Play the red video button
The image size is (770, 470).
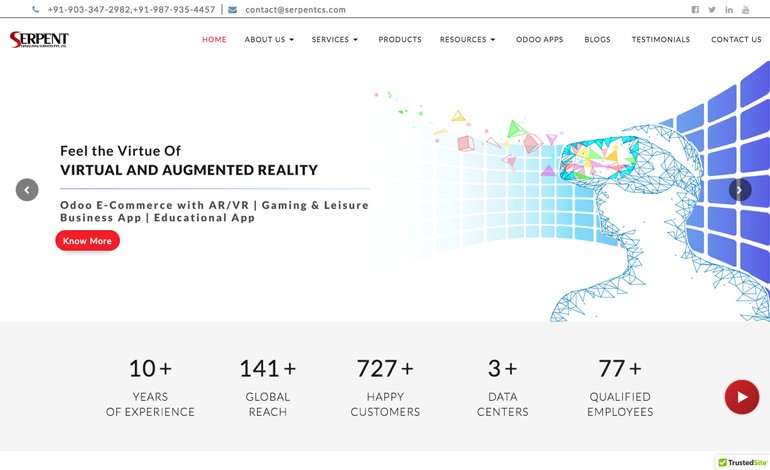coord(742,397)
